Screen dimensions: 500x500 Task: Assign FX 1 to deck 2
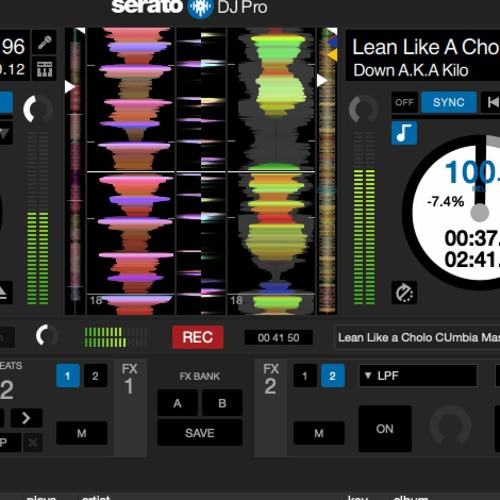click(x=95, y=376)
